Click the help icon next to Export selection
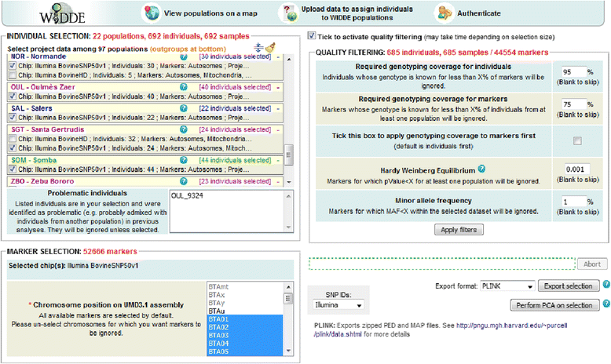 (606, 286)
